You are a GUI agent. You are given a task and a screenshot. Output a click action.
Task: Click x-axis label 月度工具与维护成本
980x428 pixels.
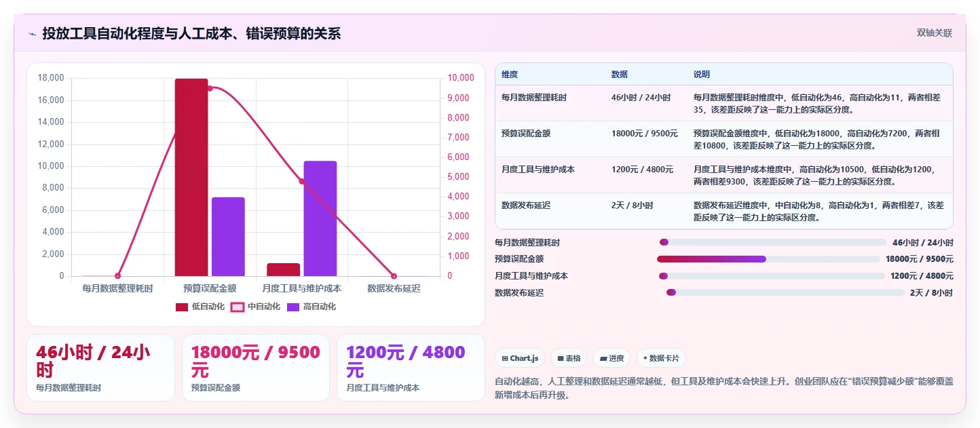pos(302,288)
